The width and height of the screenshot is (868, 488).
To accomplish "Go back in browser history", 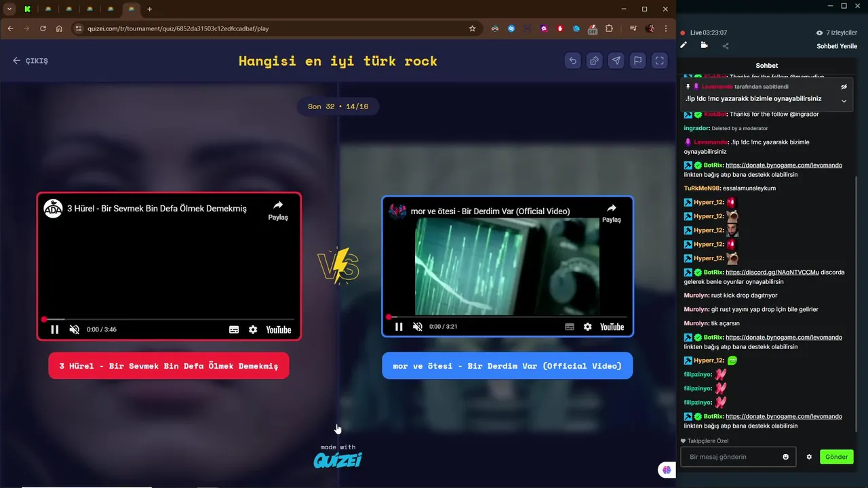I will pyautogui.click(x=10, y=28).
